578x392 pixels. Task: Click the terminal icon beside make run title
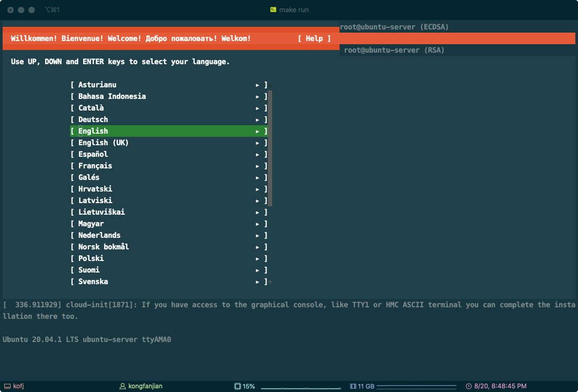pyautogui.click(x=273, y=10)
